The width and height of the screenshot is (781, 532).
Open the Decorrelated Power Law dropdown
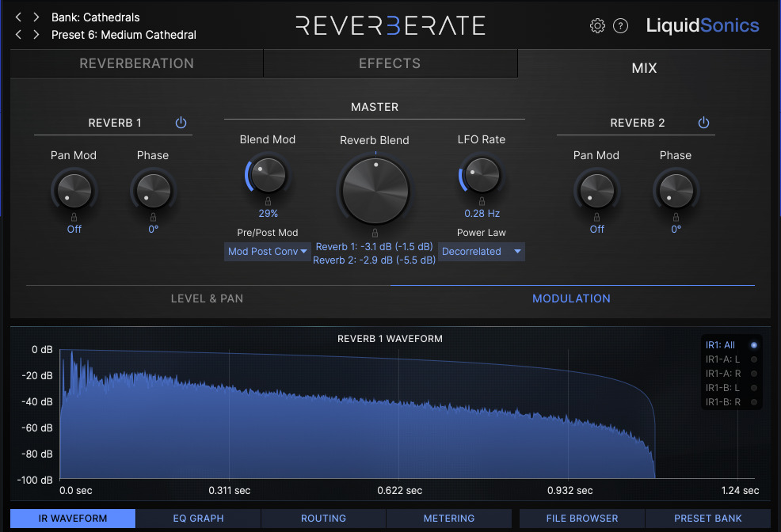(x=481, y=251)
